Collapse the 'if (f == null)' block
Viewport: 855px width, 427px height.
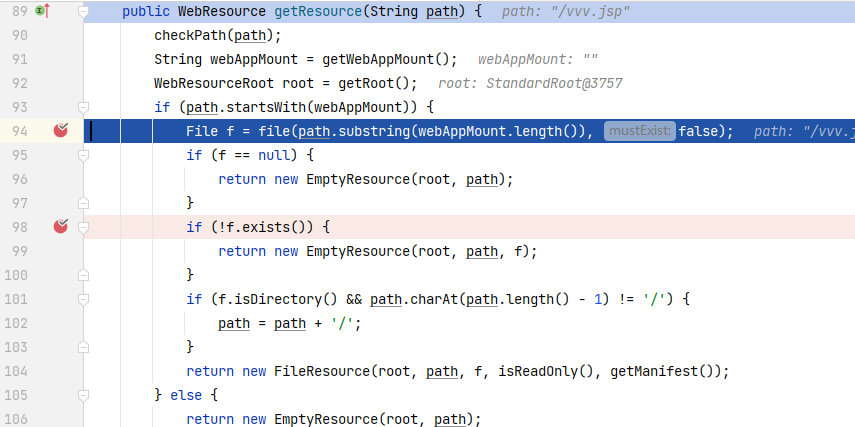click(84, 155)
